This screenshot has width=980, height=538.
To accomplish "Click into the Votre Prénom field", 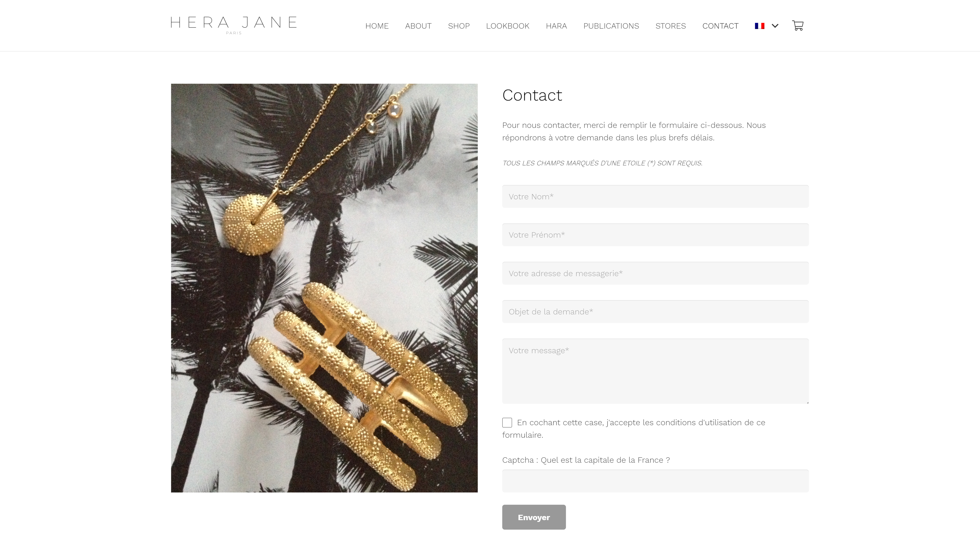I will click(x=655, y=235).
